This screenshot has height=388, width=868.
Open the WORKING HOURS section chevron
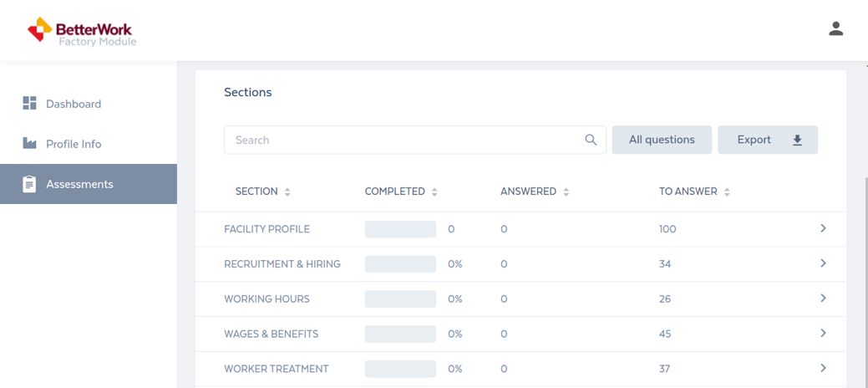pyautogui.click(x=823, y=299)
